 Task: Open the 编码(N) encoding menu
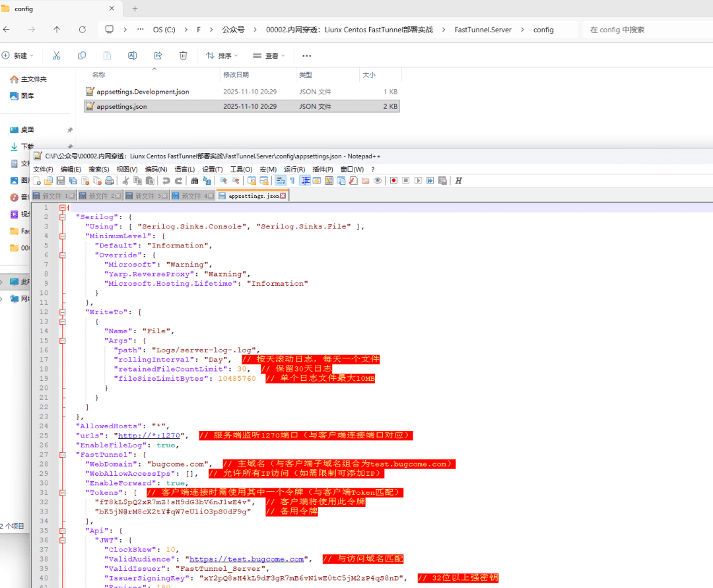(156, 170)
